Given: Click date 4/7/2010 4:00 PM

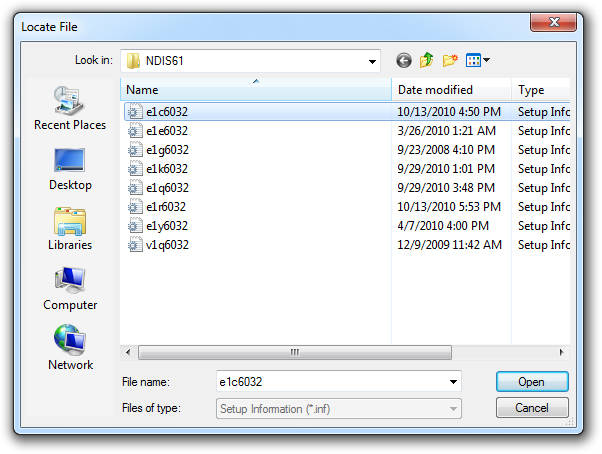Looking at the screenshot, I should (x=443, y=226).
